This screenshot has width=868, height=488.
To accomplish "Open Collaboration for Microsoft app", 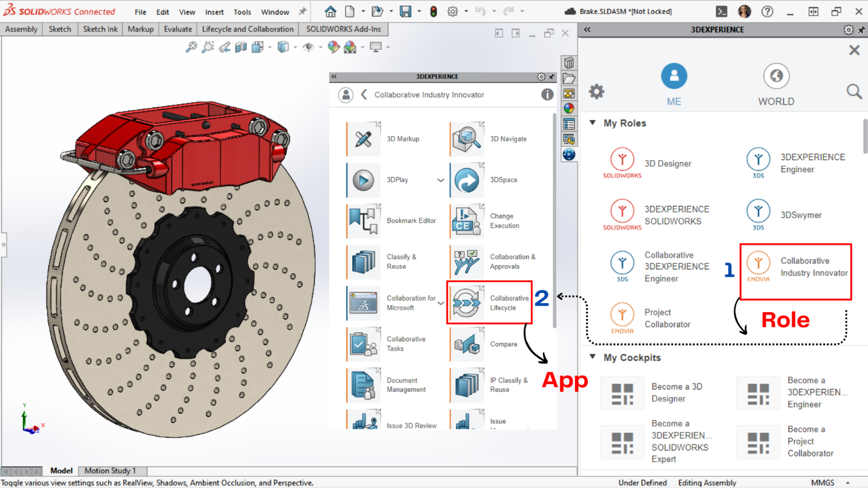I will tap(364, 303).
